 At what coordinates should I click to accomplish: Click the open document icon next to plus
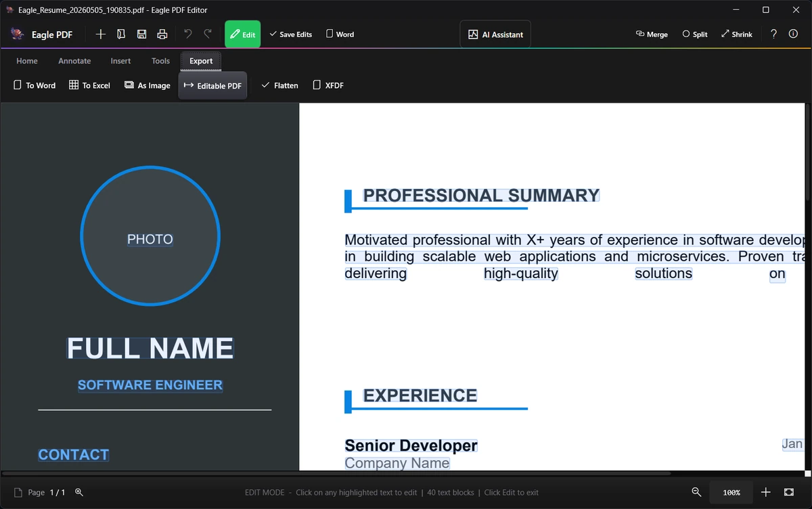[x=121, y=34]
